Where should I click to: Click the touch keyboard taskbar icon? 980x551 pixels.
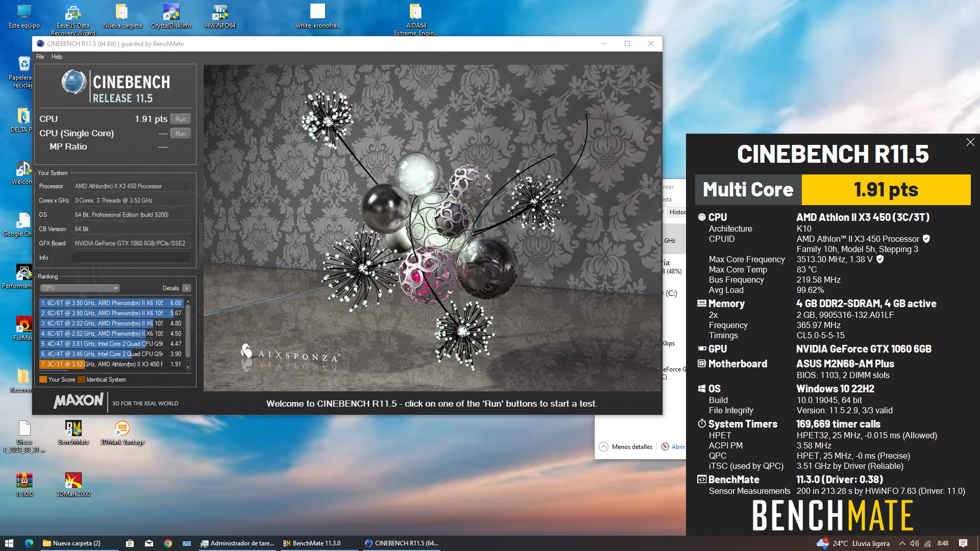pos(187,543)
